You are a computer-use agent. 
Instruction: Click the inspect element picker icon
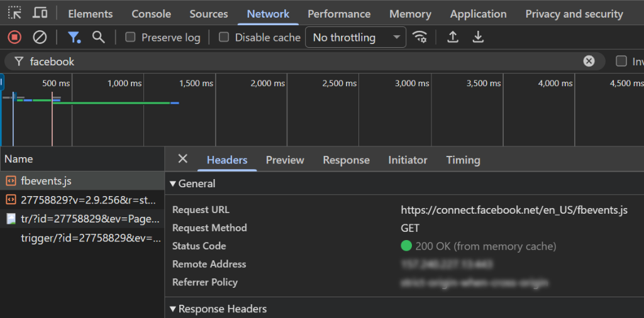coord(14,13)
